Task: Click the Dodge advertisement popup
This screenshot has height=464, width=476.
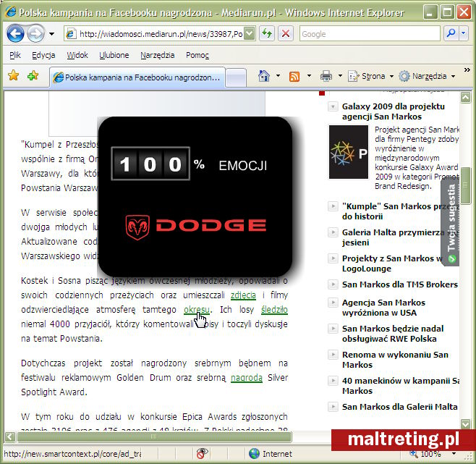Action: coord(195,197)
